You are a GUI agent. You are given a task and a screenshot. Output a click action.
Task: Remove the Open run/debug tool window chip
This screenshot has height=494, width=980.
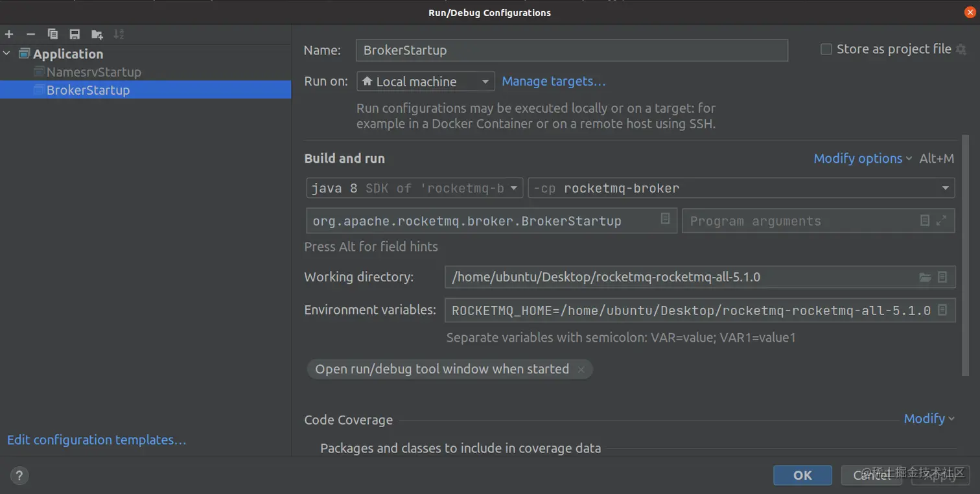(x=581, y=370)
